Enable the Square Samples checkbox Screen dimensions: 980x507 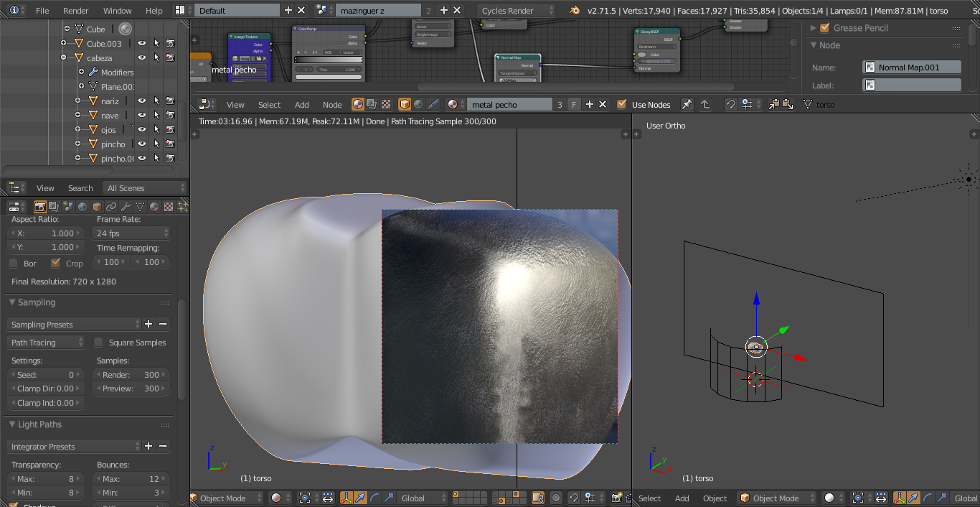[x=98, y=343]
